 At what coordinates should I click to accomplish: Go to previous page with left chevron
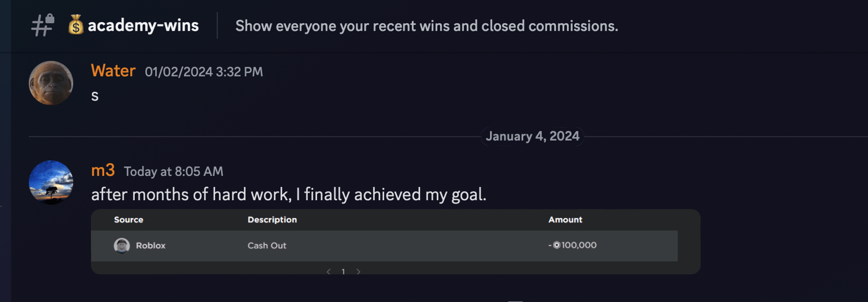(x=329, y=271)
